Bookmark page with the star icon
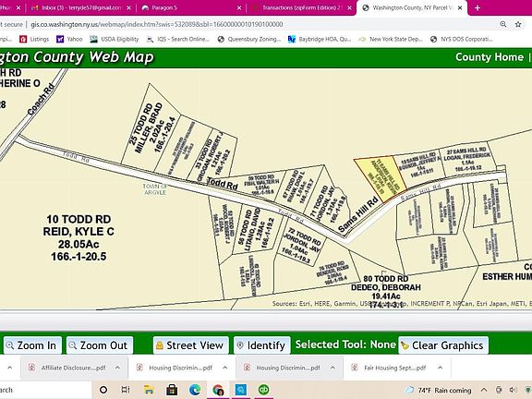 (518, 24)
